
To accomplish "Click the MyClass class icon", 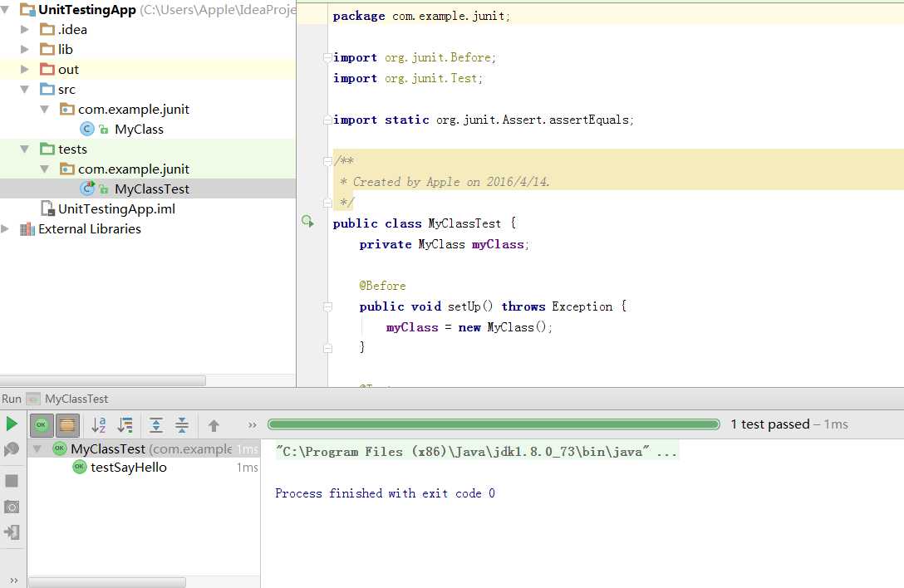I will click(x=86, y=129).
